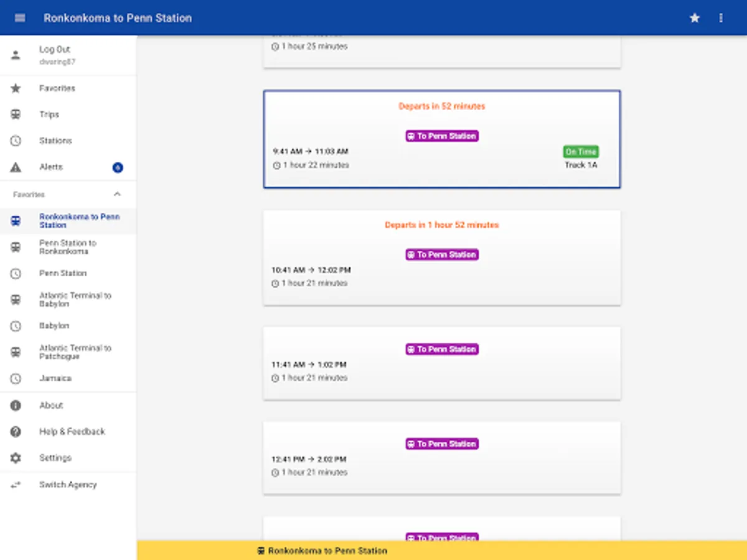Click the page title in the header bar
Viewport: 747px width, 560px height.
pos(118,18)
